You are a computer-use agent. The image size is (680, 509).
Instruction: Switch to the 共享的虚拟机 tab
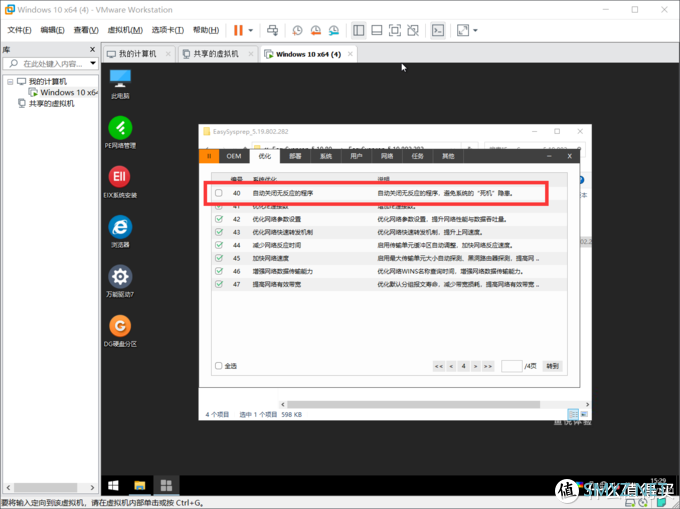click(216, 54)
